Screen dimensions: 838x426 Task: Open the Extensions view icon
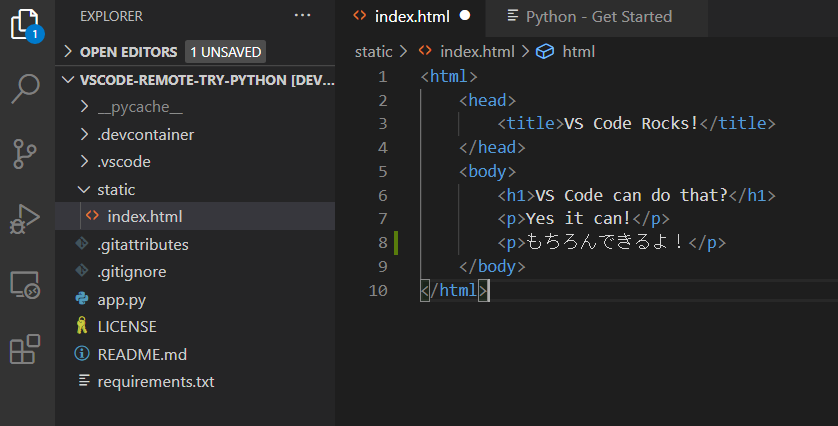tap(25, 350)
